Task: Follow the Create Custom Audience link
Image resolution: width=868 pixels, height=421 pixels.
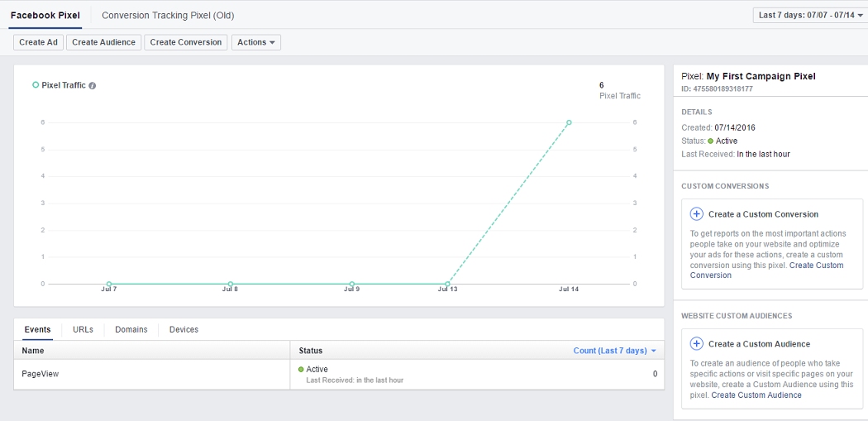Action: [x=756, y=395]
